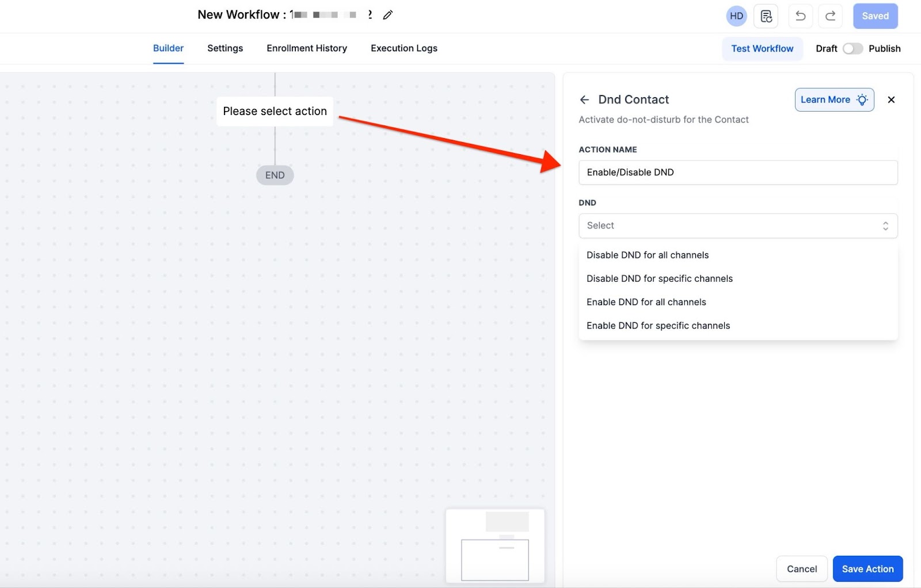Open the workflow notes/history icon
The width and height of the screenshot is (921, 588).
point(766,16)
